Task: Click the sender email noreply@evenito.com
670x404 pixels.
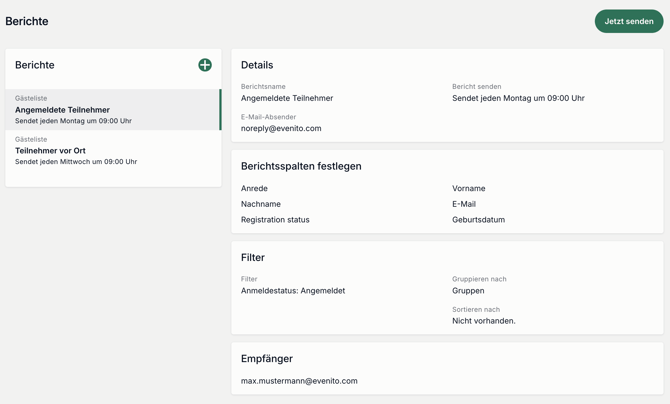Action: (x=281, y=128)
